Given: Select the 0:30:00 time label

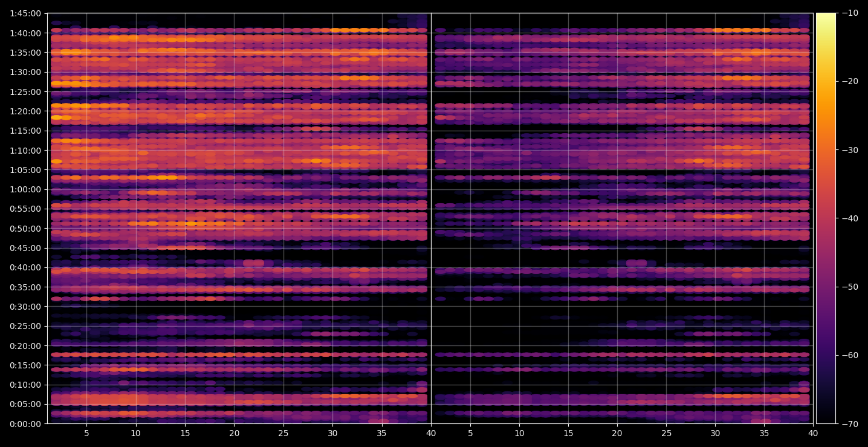Looking at the screenshot, I should pos(25,307).
